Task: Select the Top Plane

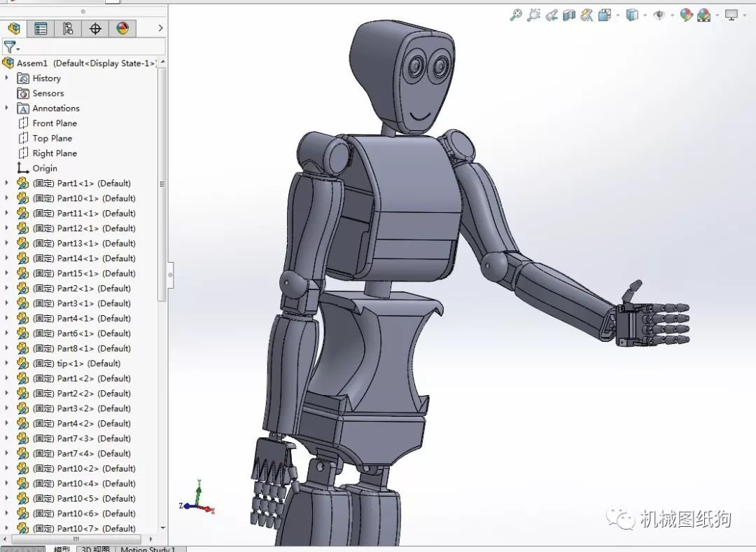Action: click(x=45, y=138)
